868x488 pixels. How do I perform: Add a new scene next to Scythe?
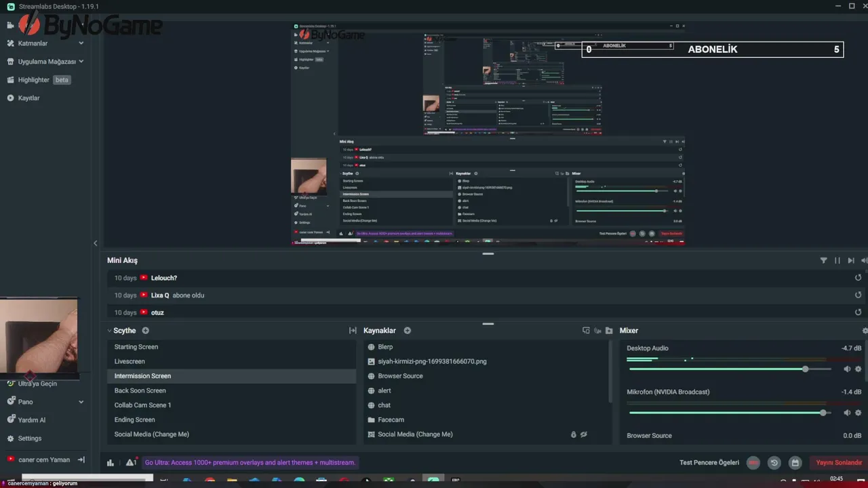pos(145,331)
